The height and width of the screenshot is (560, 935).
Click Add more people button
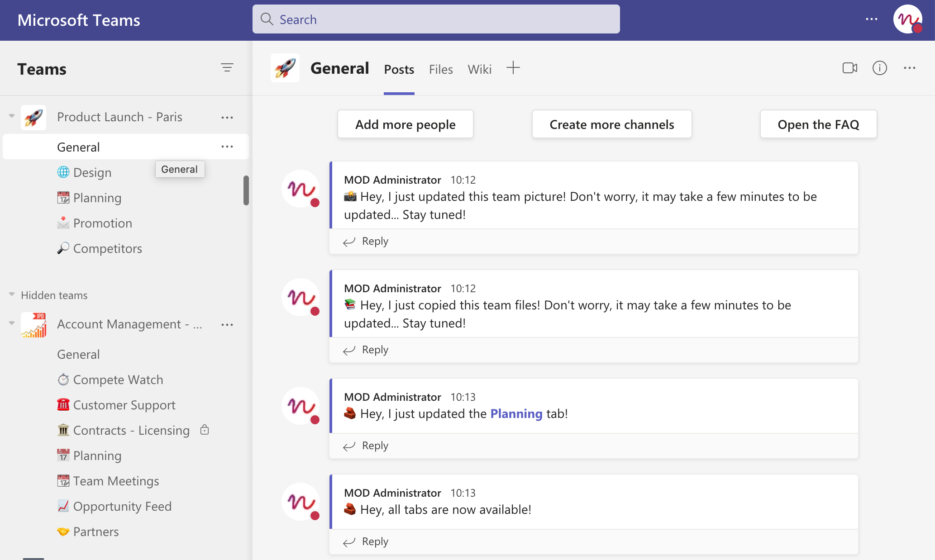point(405,124)
